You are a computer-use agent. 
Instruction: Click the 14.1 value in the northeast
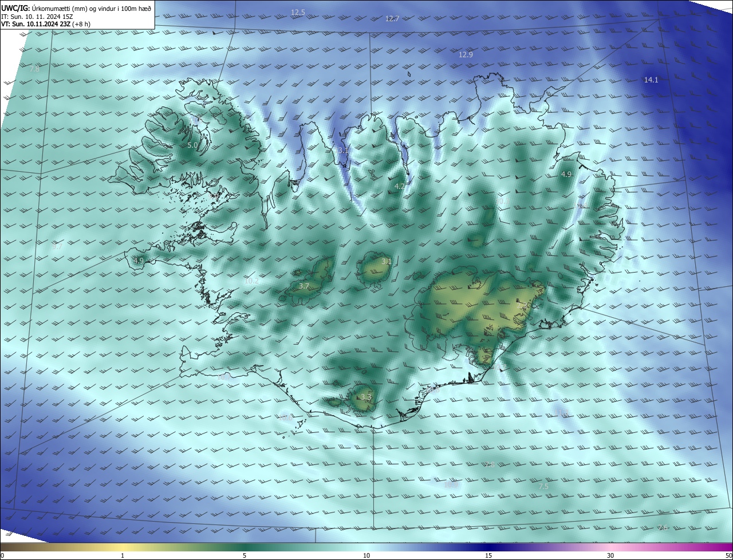click(651, 80)
